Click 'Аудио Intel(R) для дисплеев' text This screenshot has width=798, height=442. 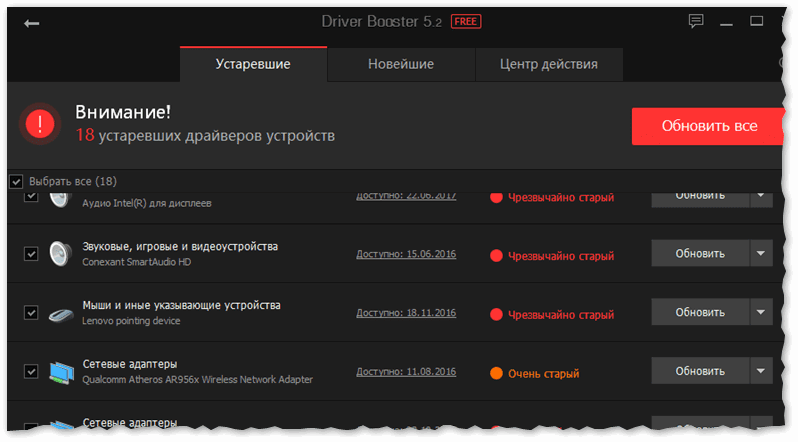click(x=147, y=203)
